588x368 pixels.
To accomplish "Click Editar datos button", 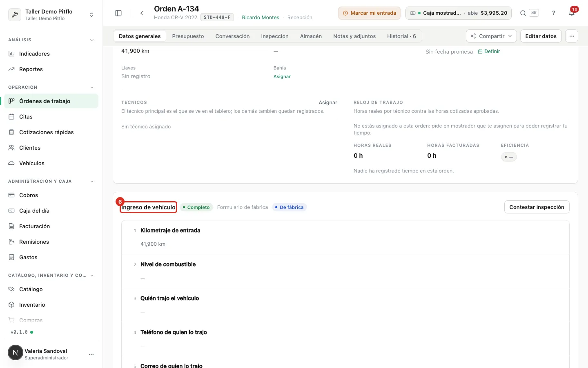I will (x=541, y=36).
